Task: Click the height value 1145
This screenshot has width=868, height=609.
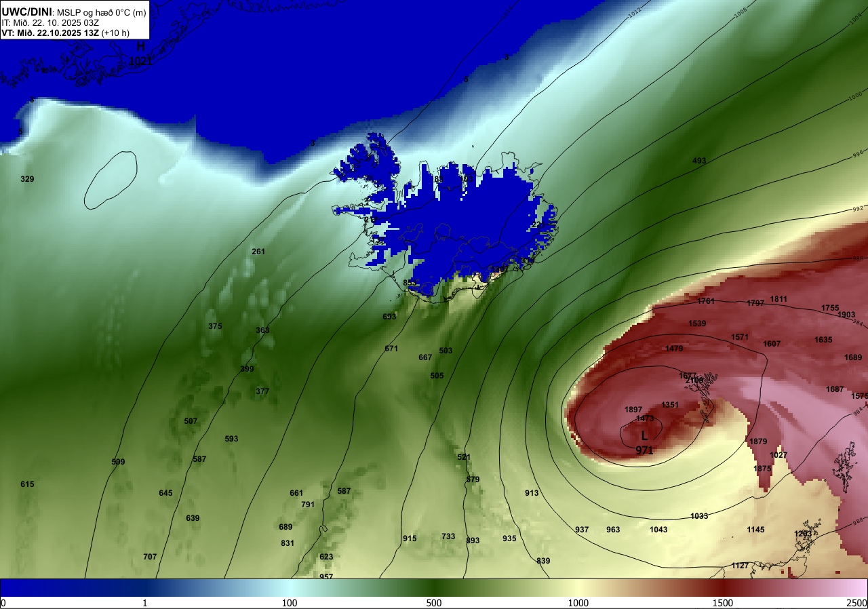Action: [x=755, y=530]
